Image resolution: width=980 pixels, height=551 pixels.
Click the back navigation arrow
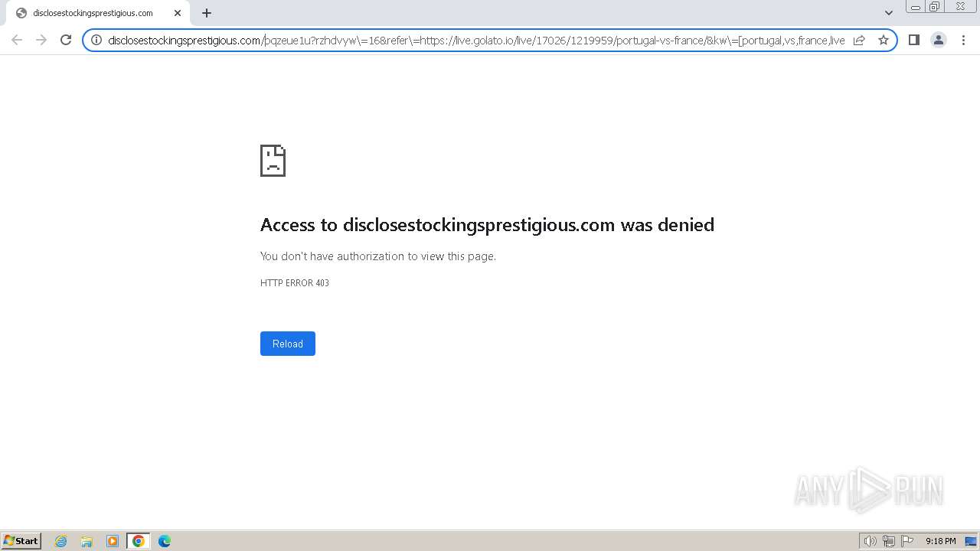(x=17, y=40)
